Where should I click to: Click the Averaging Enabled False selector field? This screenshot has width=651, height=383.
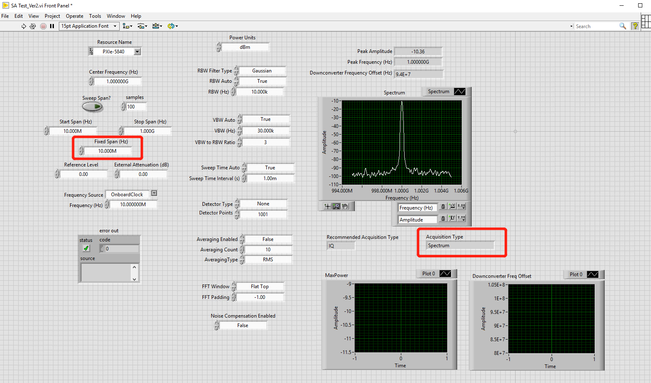268,240
